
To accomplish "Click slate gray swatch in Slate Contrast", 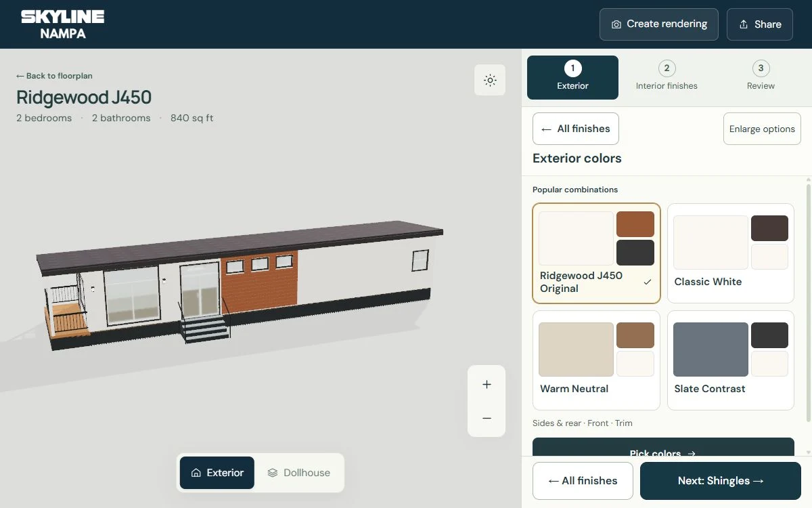I will (x=710, y=350).
